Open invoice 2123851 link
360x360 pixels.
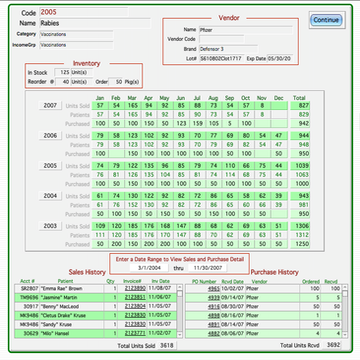tap(134, 297)
